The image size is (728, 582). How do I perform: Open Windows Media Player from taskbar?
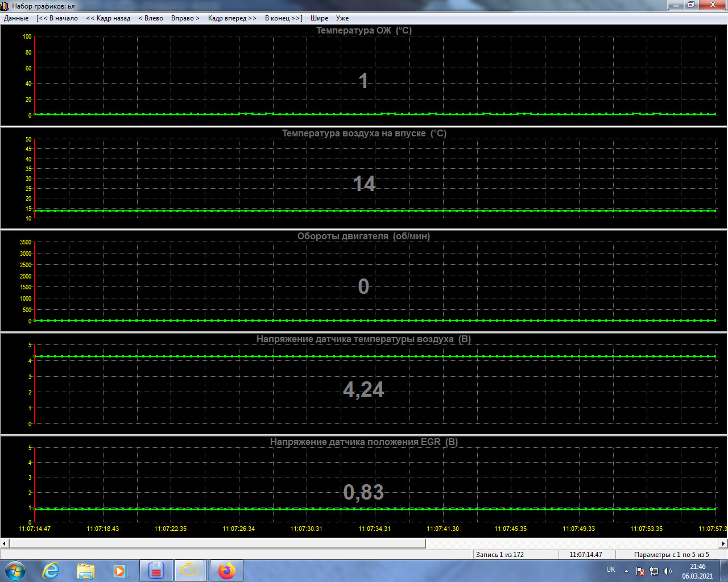coord(119,571)
